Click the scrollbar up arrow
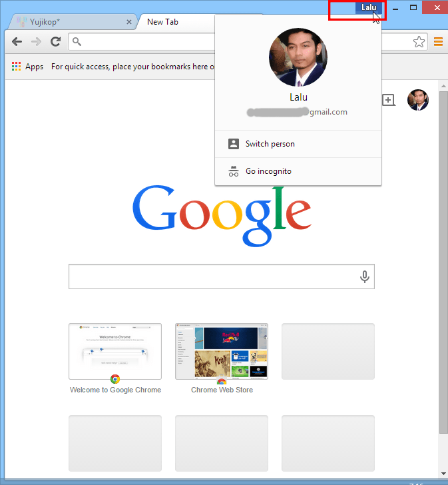This screenshot has width=448, height=485. [x=443, y=86]
